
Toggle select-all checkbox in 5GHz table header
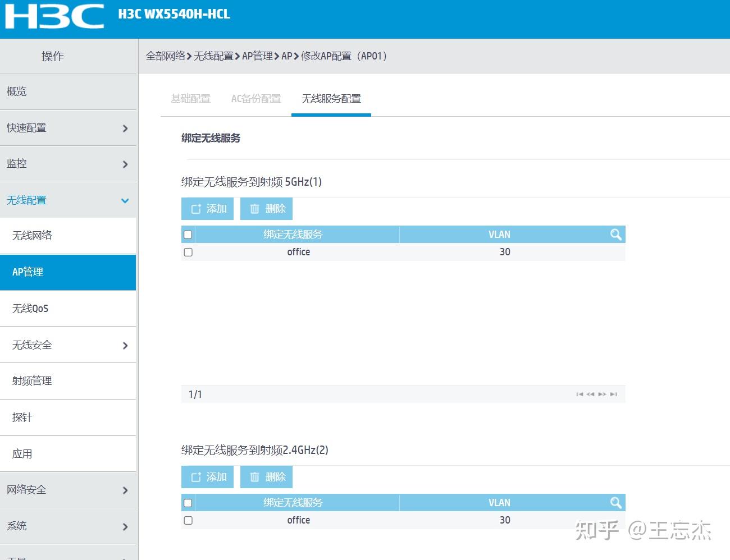[x=188, y=235]
